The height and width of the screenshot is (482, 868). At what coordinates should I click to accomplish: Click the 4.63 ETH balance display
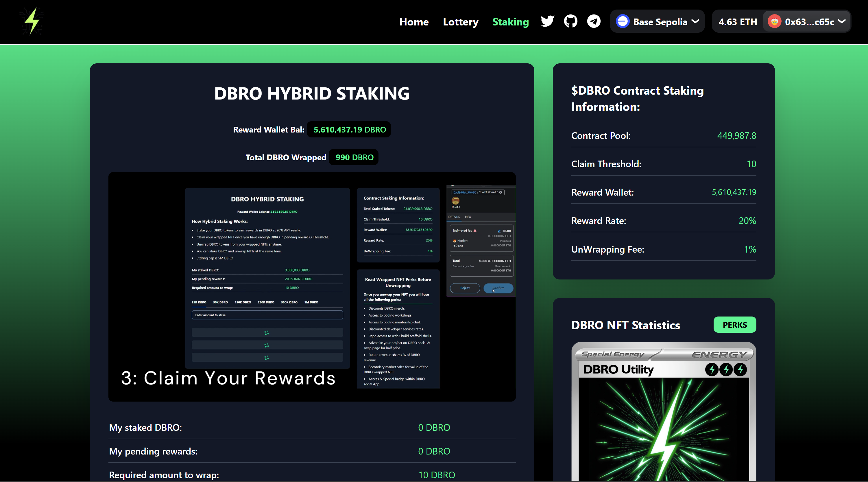click(737, 22)
